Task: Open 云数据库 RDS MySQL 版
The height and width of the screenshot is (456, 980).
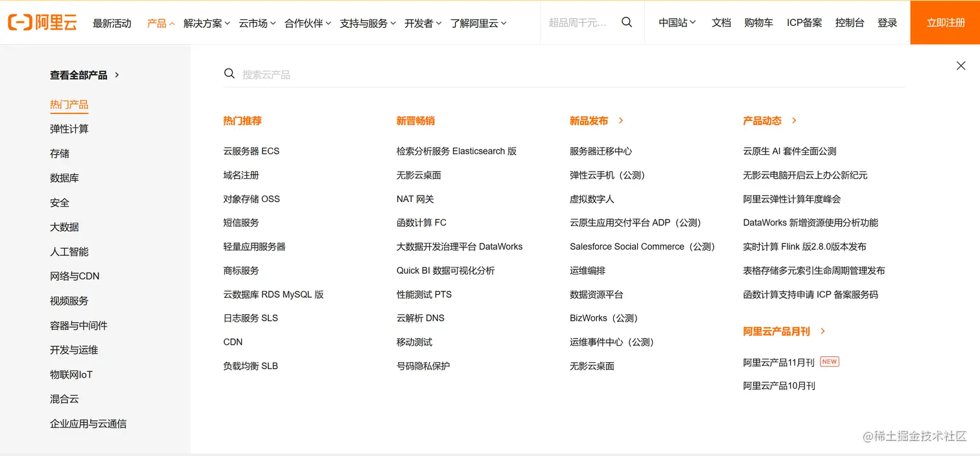Action: pyautogui.click(x=274, y=294)
